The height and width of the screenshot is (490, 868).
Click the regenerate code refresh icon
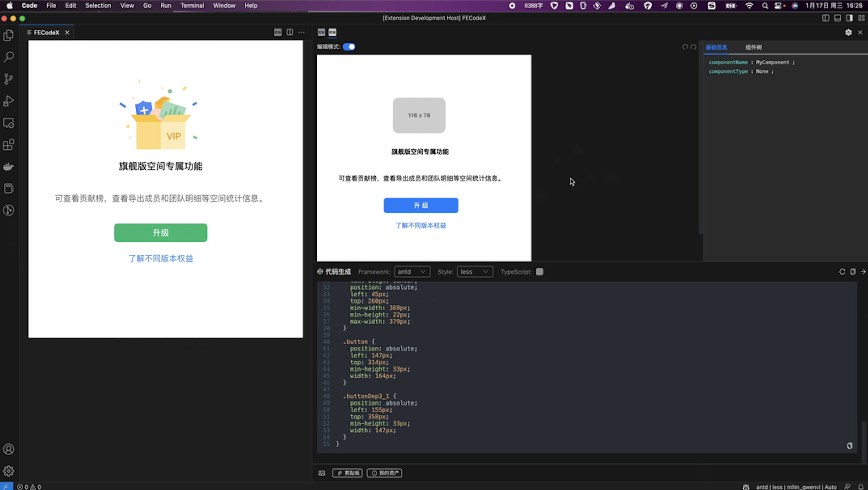tap(842, 271)
